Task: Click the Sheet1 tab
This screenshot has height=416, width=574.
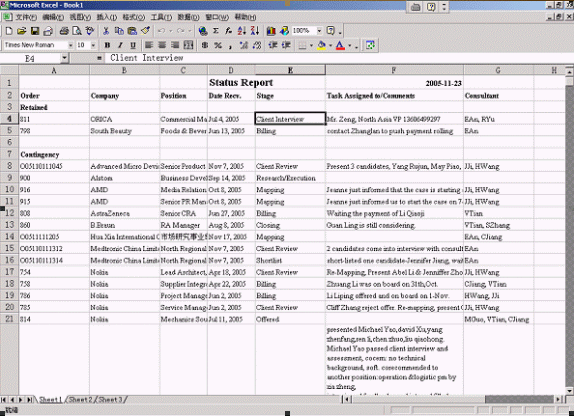Action: [x=51, y=400]
